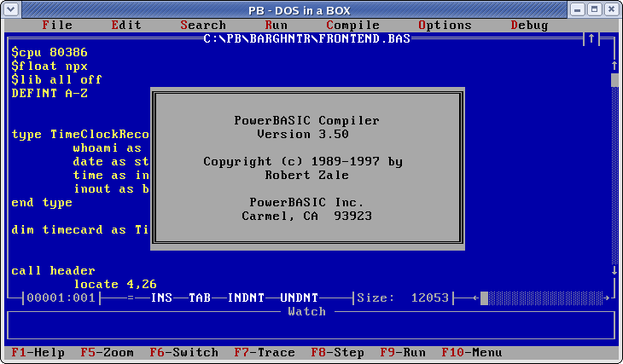This screenshot has width=623, height=364.
Task: Click the '$lib all off' code line
Action: [x=57, y=80]
